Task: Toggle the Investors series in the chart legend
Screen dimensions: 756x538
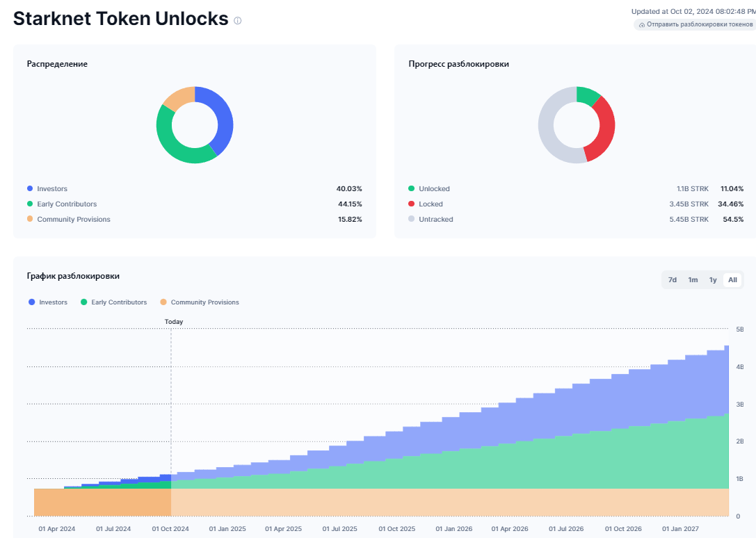Action: (x=47, y=302)
